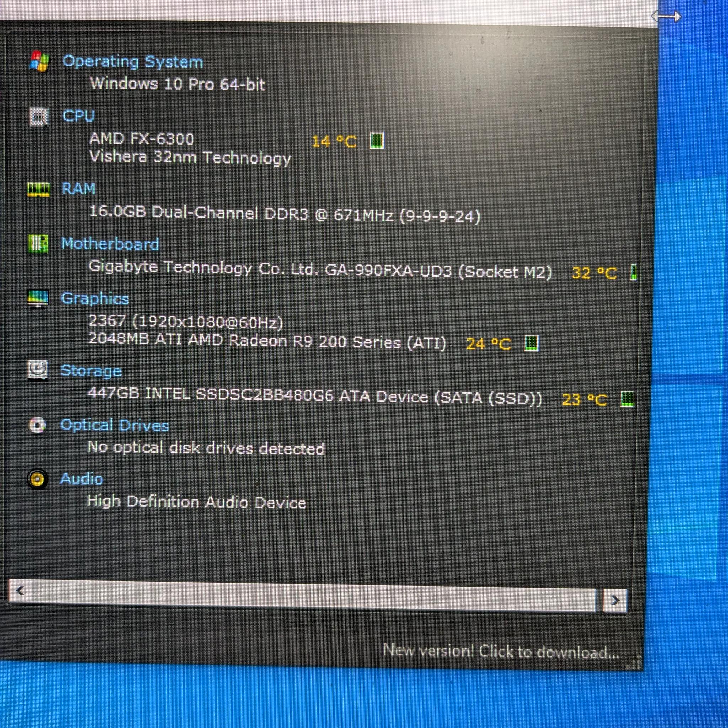This screenshot has height=728, width=728.
Task: Click the Motherboard green board icon
Action: [x=38, y=244]
